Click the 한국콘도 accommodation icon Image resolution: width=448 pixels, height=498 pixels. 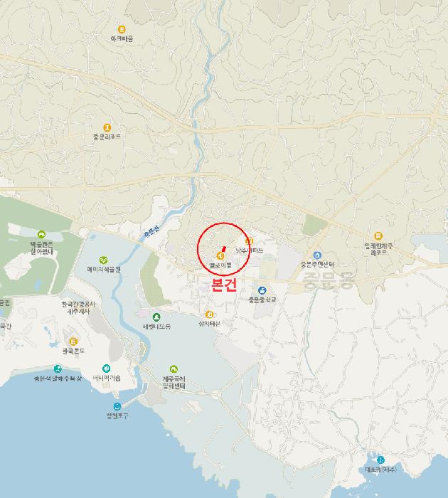(x=73, y=341)
